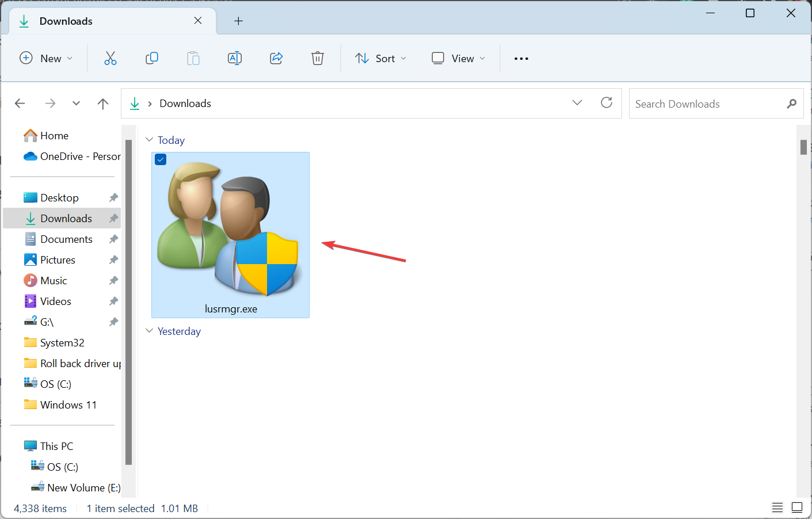
Task: Switch to details view in status bar
Action: [777, 507]
